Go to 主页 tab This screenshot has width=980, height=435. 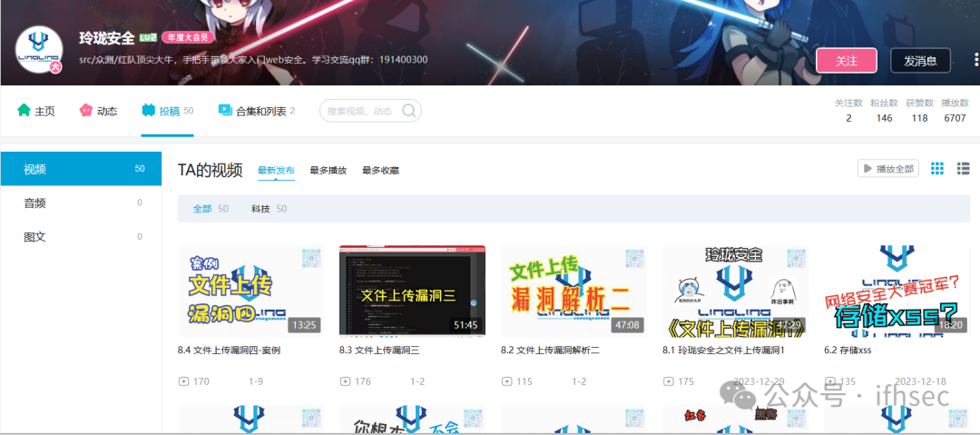click(x=36, y=111)
